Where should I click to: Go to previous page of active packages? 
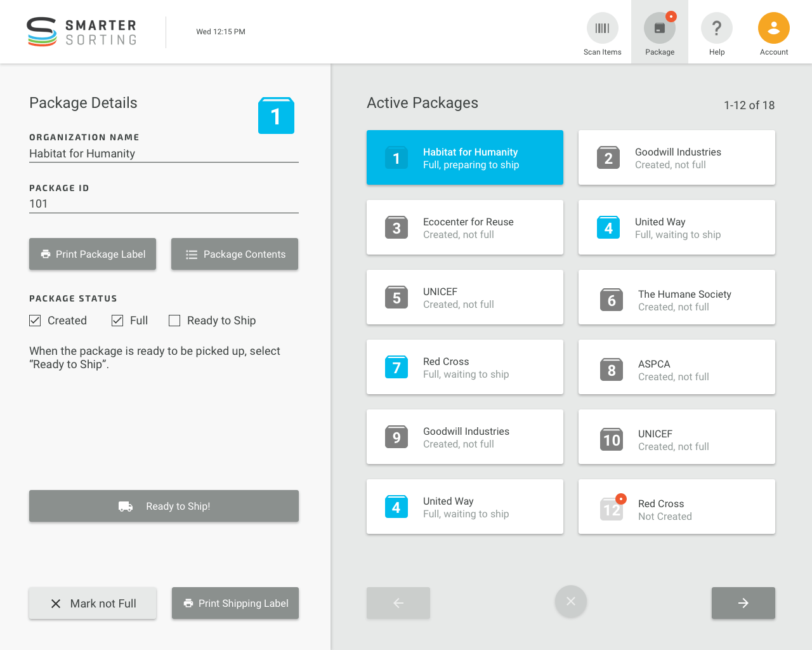(x=398, y=603)
